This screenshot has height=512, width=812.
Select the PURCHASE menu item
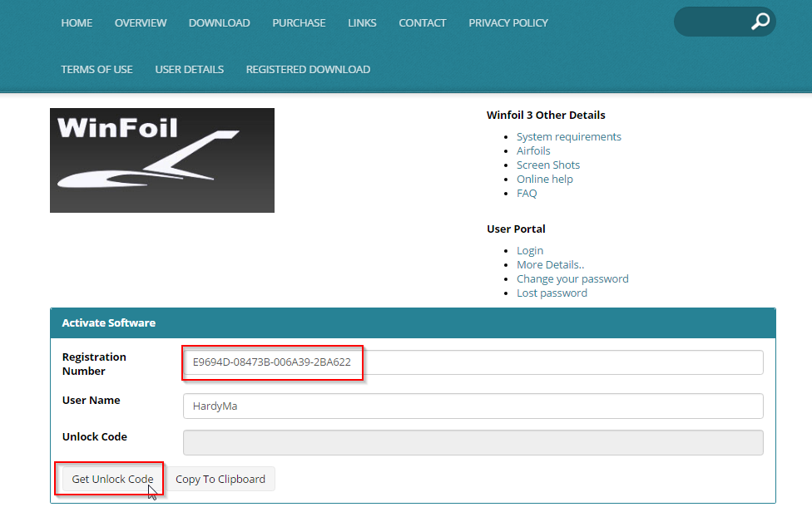coord(299,22)
